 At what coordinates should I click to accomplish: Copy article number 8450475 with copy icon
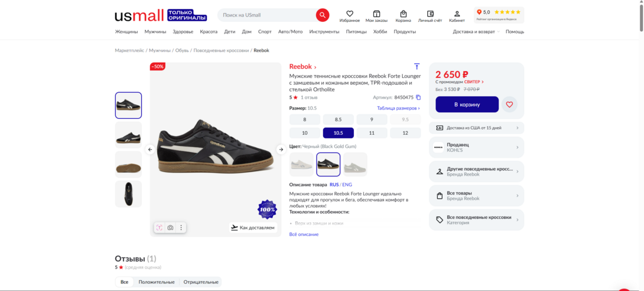[x=418, y=98]
